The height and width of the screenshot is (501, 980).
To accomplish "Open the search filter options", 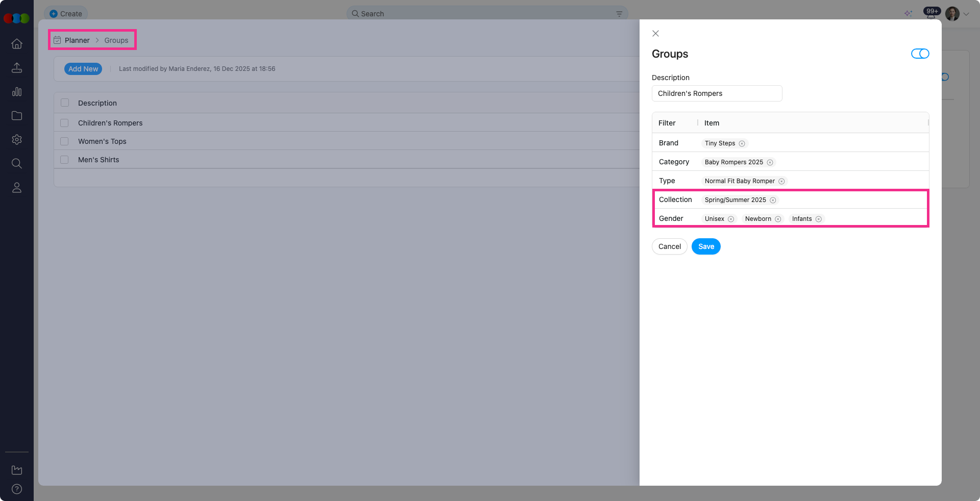I will click(x=619, y=14).
